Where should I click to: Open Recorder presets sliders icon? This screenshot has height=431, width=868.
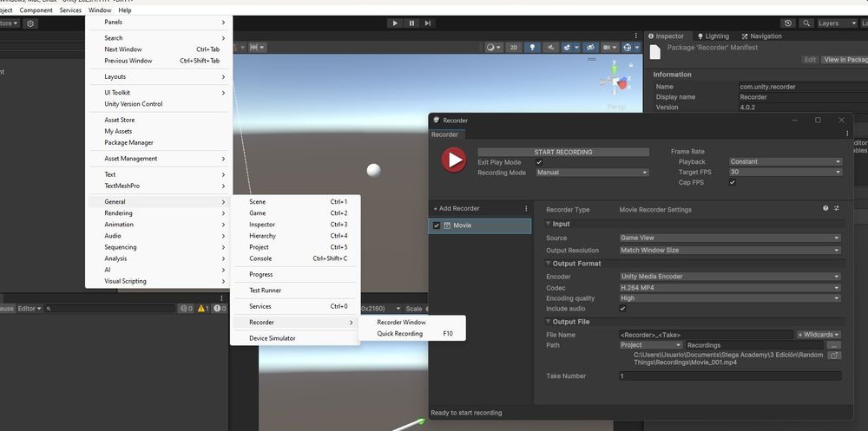[x=837, y=209]
